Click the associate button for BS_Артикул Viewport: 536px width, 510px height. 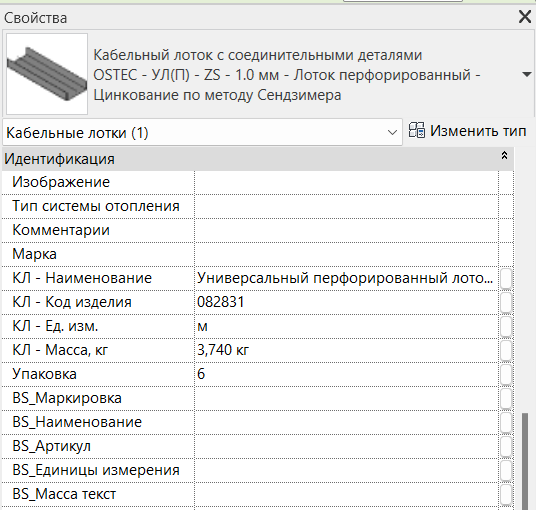pos(506,446)
